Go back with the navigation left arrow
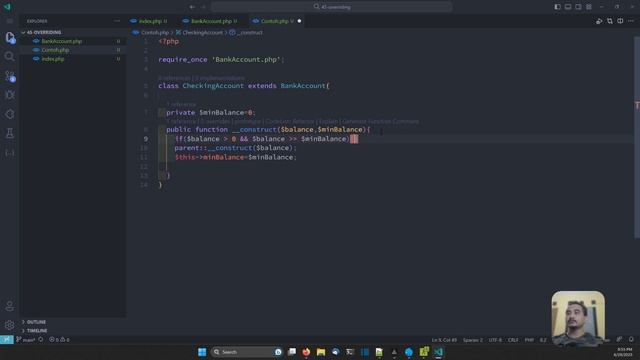 click(192, 7)
